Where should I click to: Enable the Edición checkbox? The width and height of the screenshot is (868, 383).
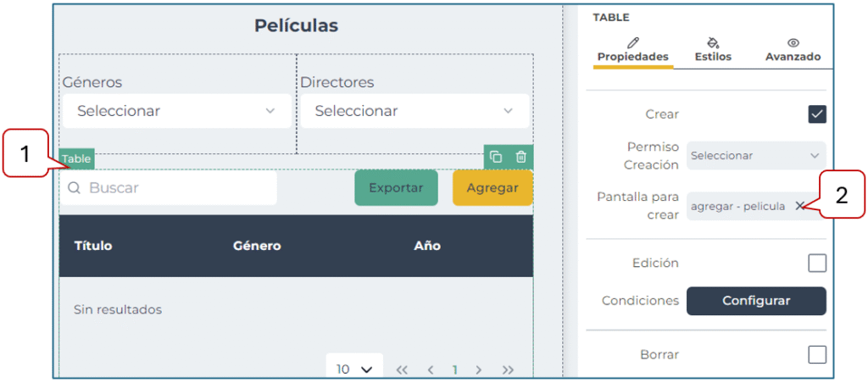[x=817, y=264]
